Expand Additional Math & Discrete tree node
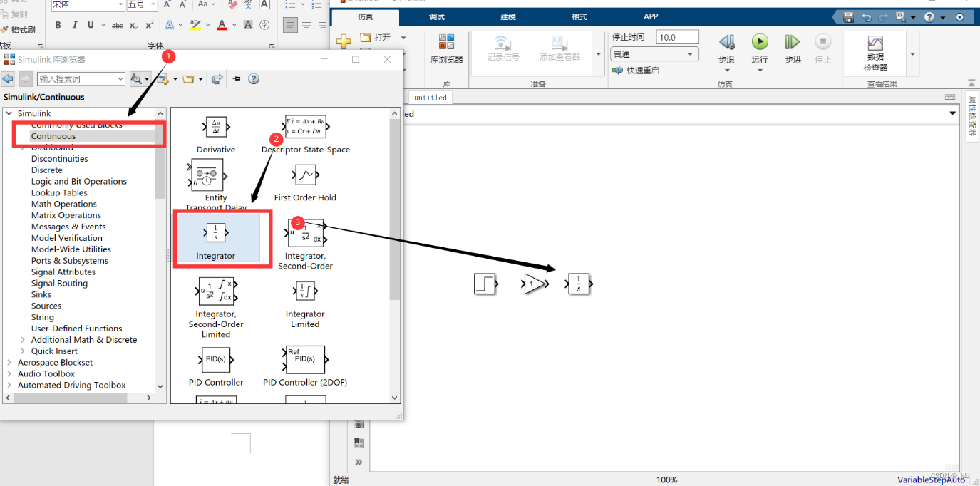This screenshot has height=486, width=980. point(23,340)
